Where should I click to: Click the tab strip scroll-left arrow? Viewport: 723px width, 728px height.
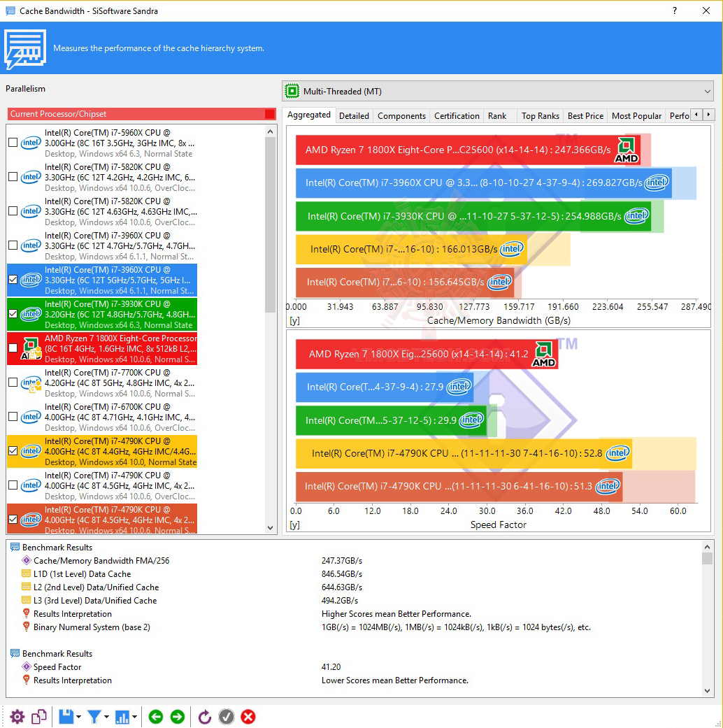click(x=696, y=114)
